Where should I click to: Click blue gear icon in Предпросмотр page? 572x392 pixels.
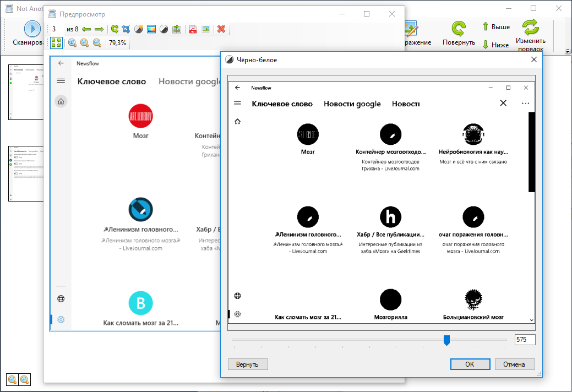point(61,319)
